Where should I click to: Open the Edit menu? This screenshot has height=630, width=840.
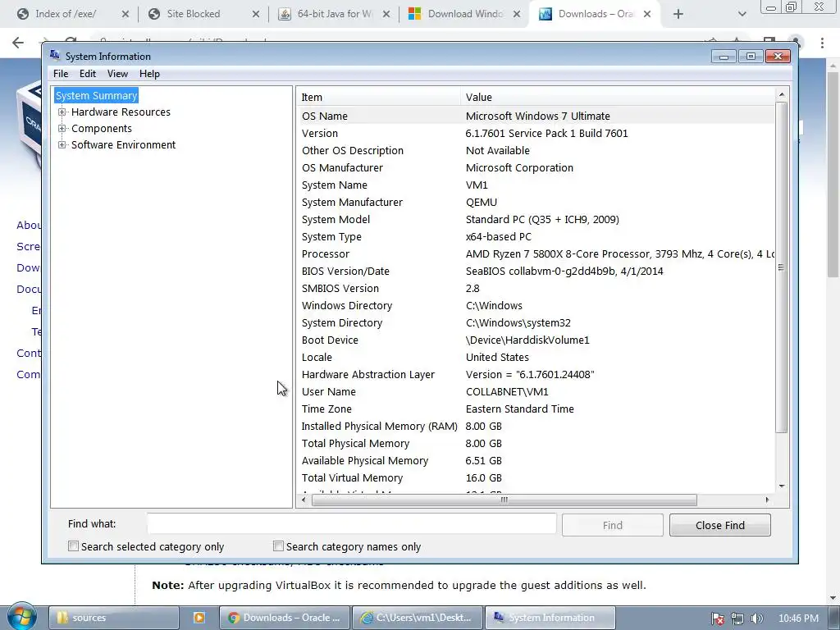(x=88, y=74)
